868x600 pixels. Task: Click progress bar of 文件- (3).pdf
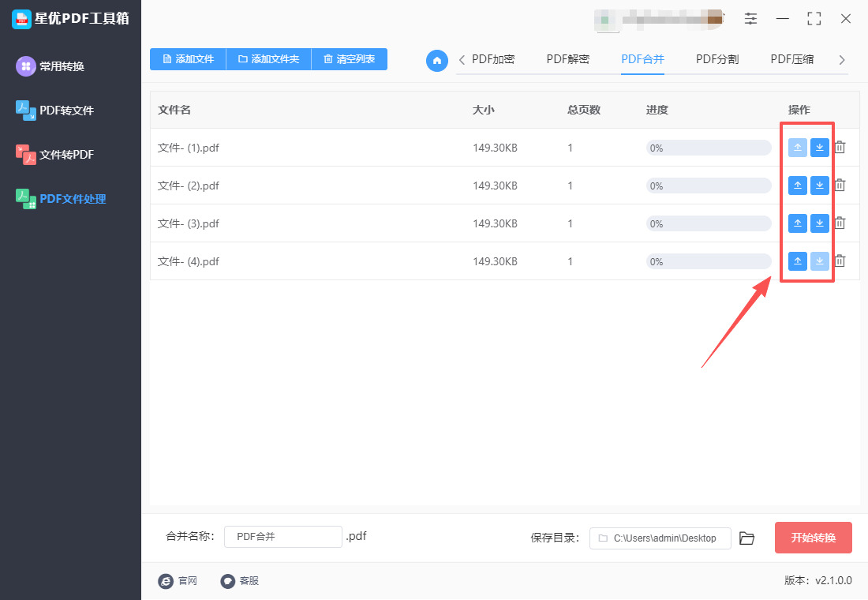(x=709, y=224)
